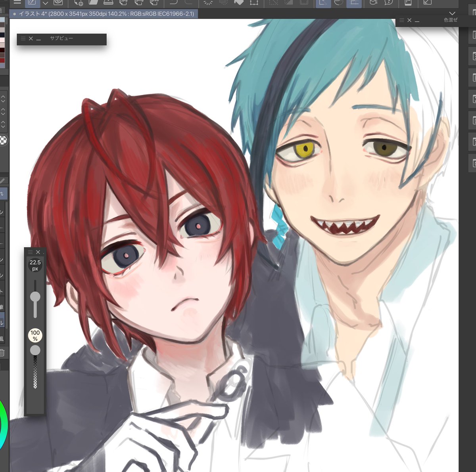The height and width of the screenshot is (472, 476).
Task: Click the clear layer spinner icon
Action: pyautogui.click(x=208, y=2)
